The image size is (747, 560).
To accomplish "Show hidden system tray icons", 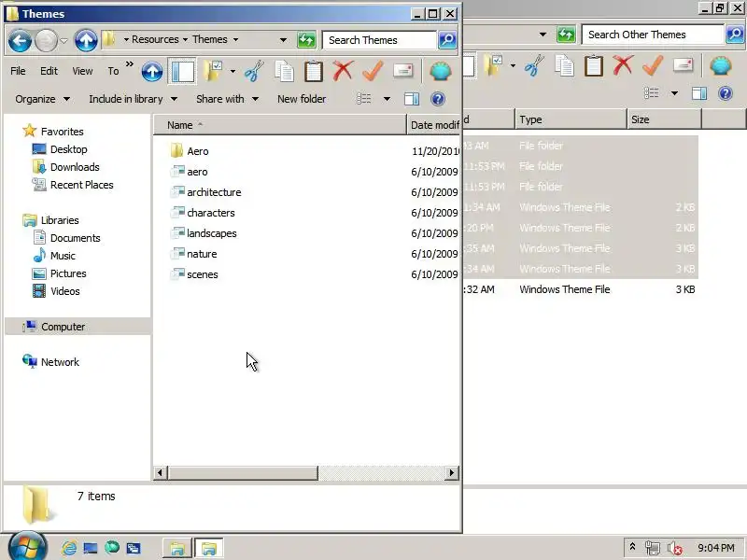I will (633, 547).
